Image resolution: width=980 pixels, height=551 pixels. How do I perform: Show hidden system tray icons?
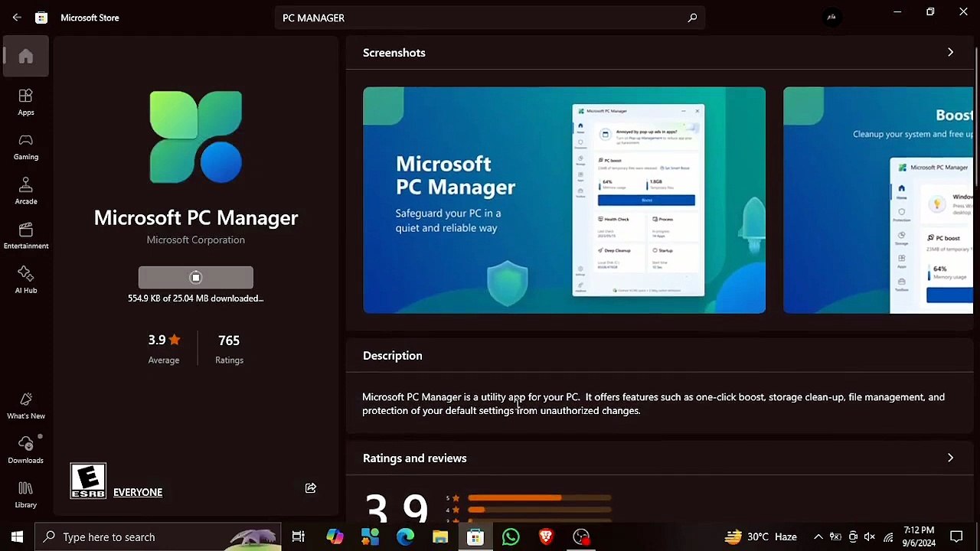point(818,537)
